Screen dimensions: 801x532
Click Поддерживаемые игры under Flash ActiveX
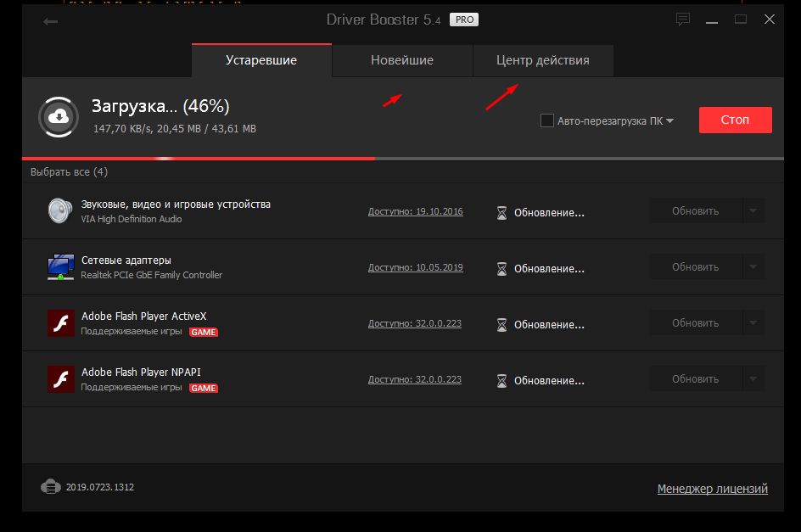tap(132, 331)
